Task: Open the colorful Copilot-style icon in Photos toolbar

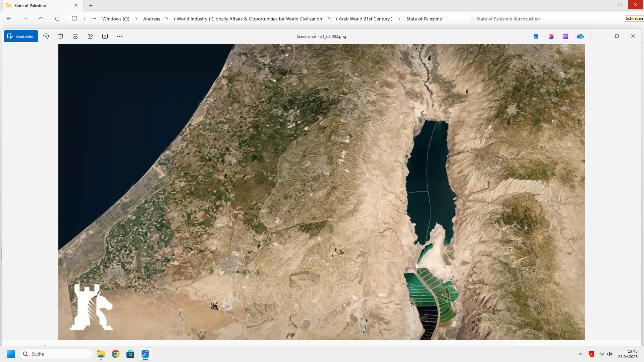Action: pyautogui.click(x=551, y=36)
